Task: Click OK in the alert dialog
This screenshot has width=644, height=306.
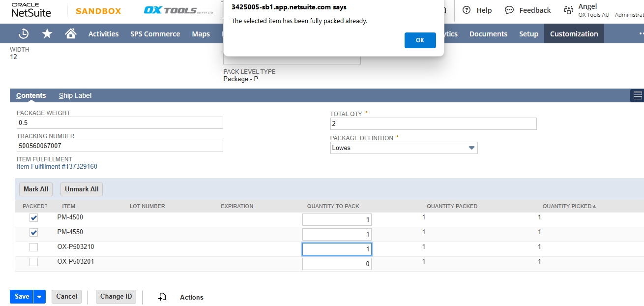Action: coord(420,40)
